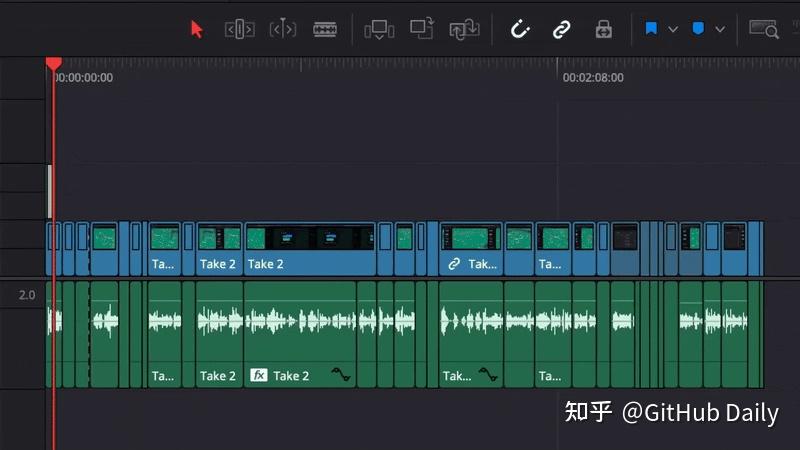Image resolution: width=800 pixels, height=450 pixels.
Task: Add a blue marker at playhead
Action: pos(698,29)
